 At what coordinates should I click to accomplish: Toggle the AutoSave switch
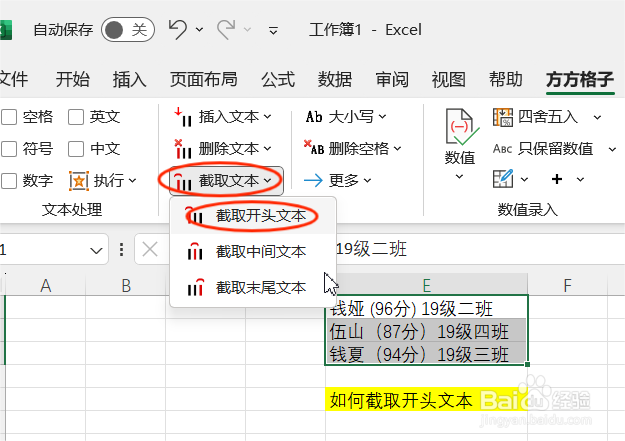pyautogui.click(x=128, y=30)
